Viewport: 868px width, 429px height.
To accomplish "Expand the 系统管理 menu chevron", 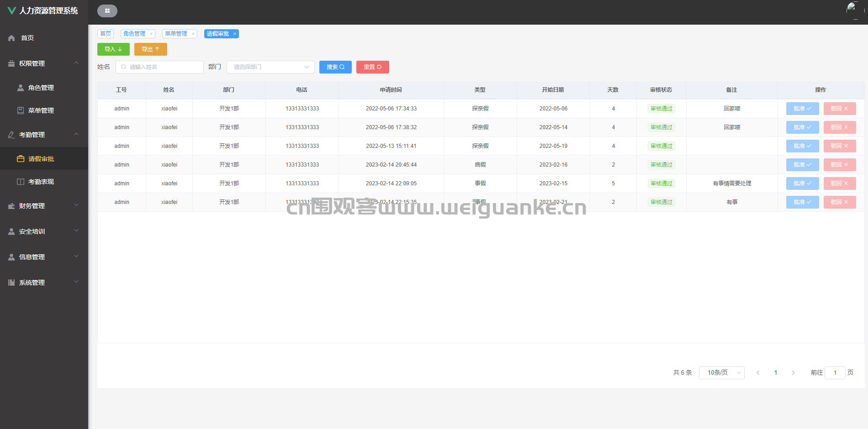I will (76, 282).
